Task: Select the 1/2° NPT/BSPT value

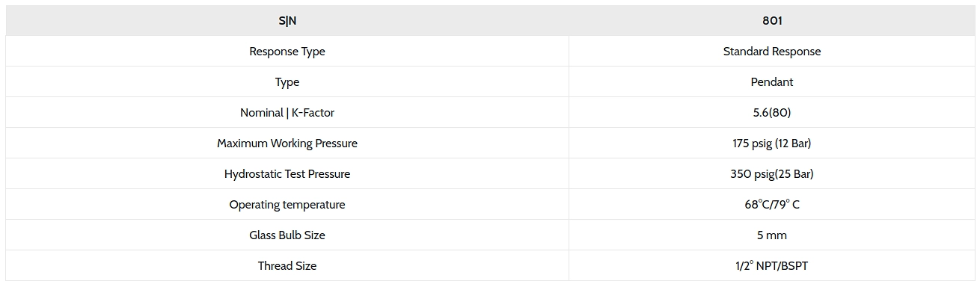Action: (772, 266)
